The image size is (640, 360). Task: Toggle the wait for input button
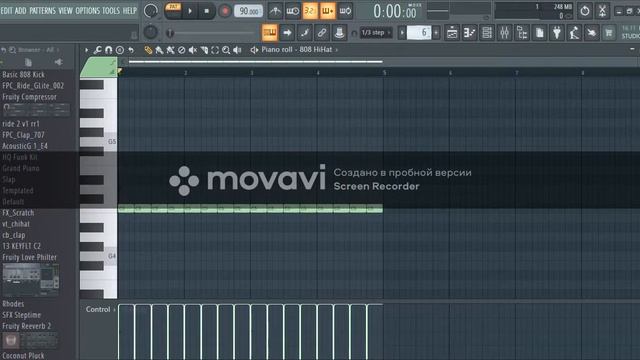(x=293, y=11)
